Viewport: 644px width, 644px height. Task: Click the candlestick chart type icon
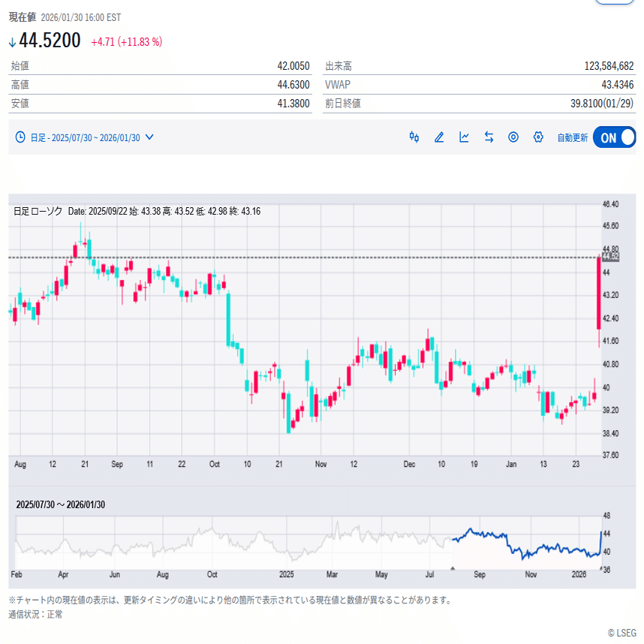[x=414, y=137]
